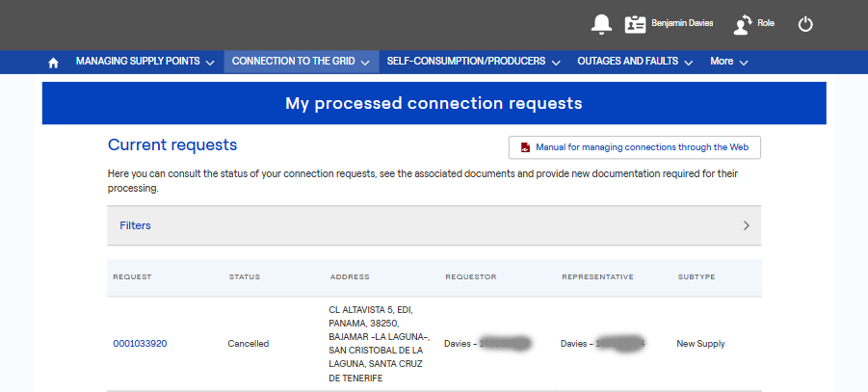Open request 0001033920 link

click(x=140, y=343)
